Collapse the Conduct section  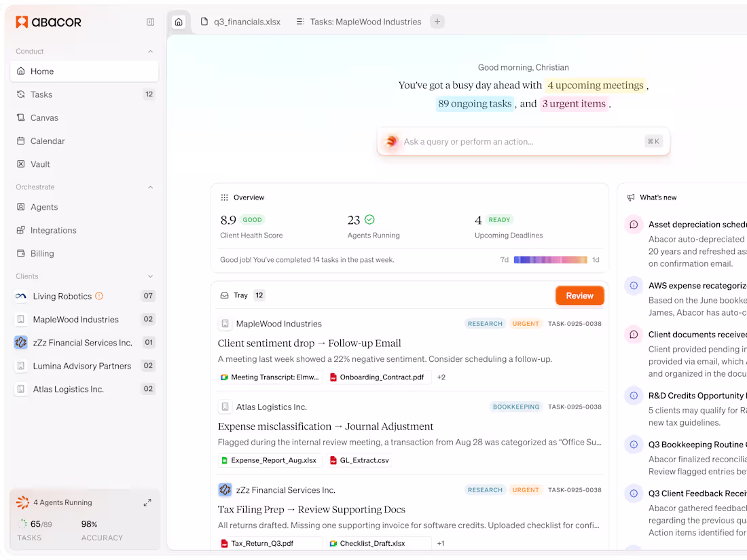coord(151,52)
